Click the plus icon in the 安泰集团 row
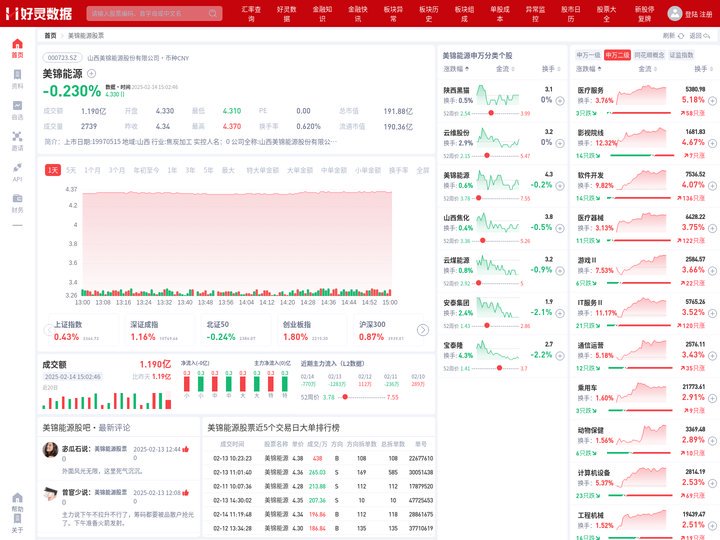 point(560,313)
